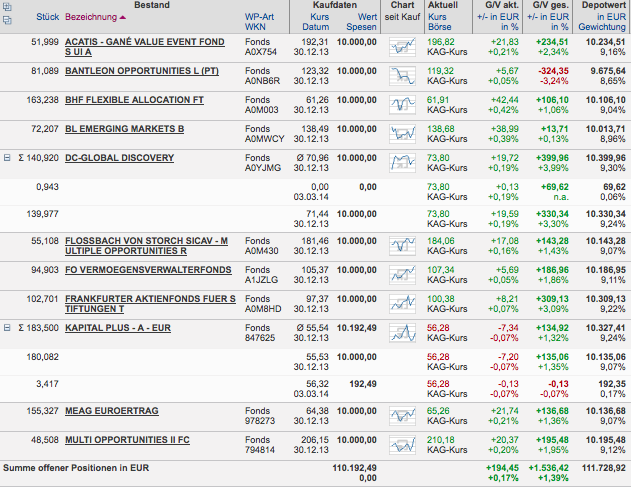The height and width of the screenshot is (487, 631).
Task: Select WKN A0X754 cell
Action: [x=261, y=52]
